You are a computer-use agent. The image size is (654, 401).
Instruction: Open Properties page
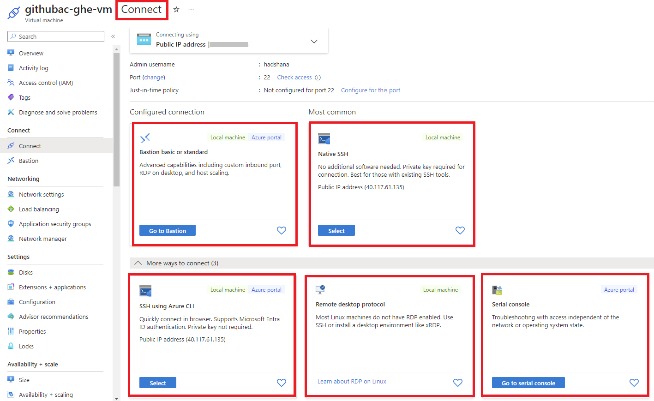(x=32, y=331)
